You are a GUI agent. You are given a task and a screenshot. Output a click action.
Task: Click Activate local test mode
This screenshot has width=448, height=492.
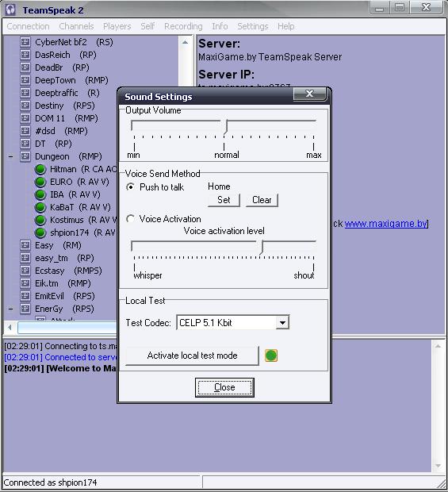(x=192, y=356)
